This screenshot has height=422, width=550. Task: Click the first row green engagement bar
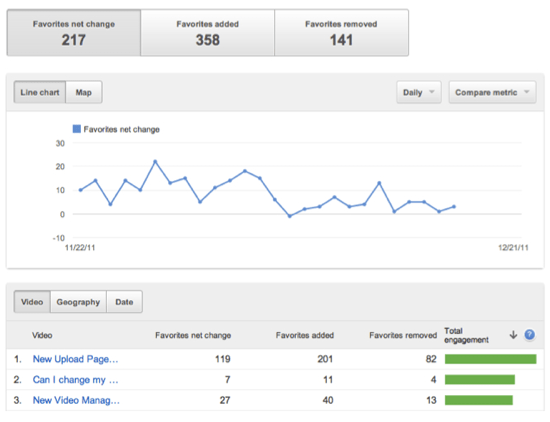click(x=490, y=359)
